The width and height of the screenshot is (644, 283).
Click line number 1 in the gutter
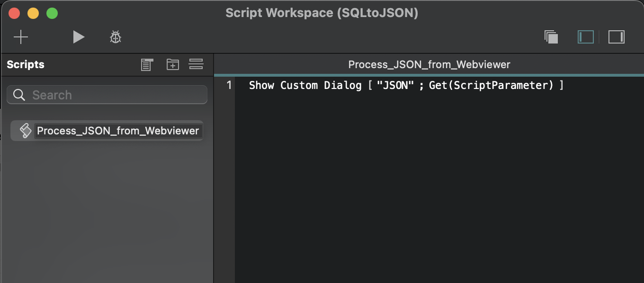(229, 86)
